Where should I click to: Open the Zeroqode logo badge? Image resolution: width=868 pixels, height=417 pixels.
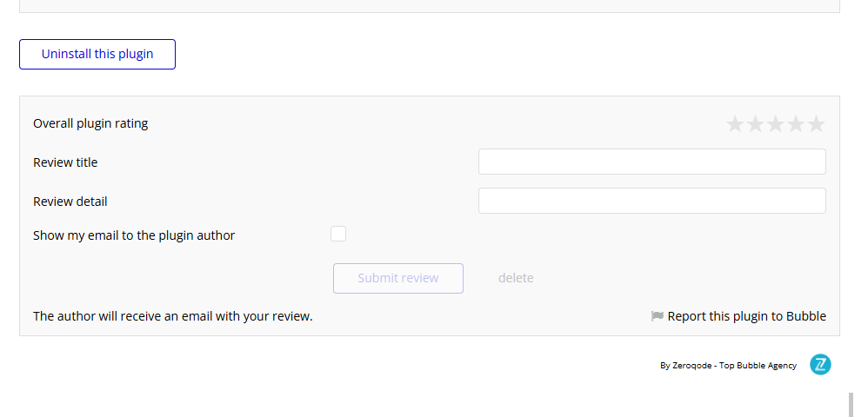[x=820, y=365]
